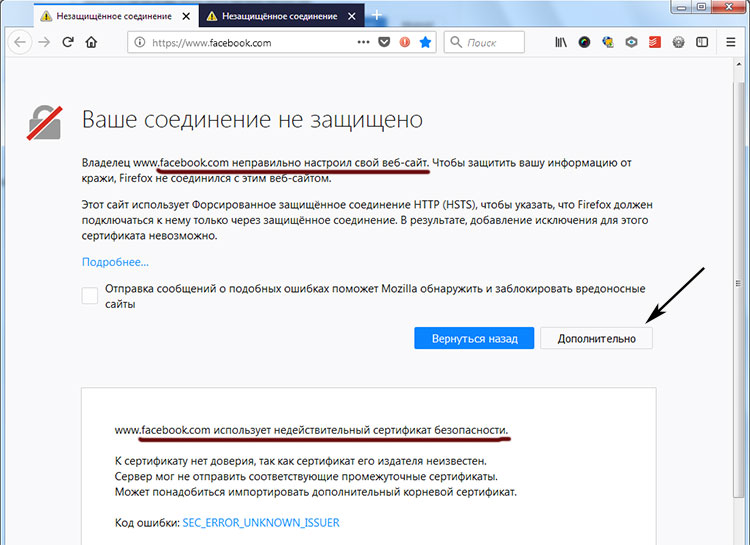Viewport: 750px width, 545px height.
Task: Switch to first Незащищённое соединение tab
Action: (x=116, y=16)
